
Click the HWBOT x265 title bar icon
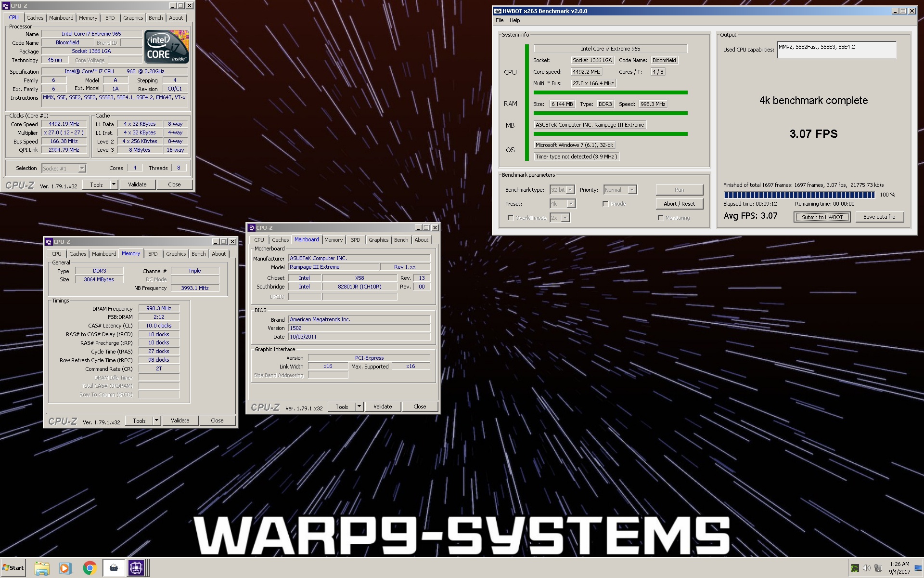click(498, 11)
